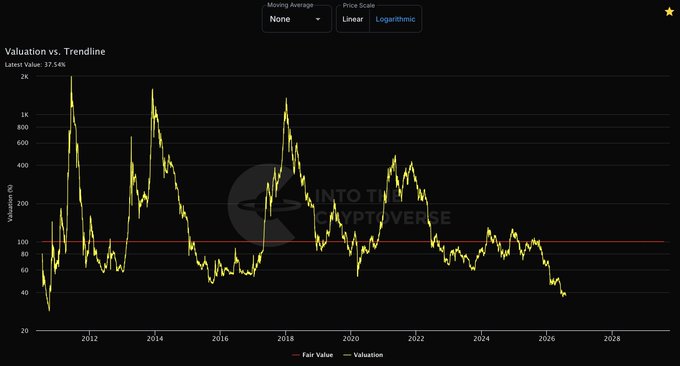Click the 2020 x-axis label

pyautogui.click(x=351, y=338)
